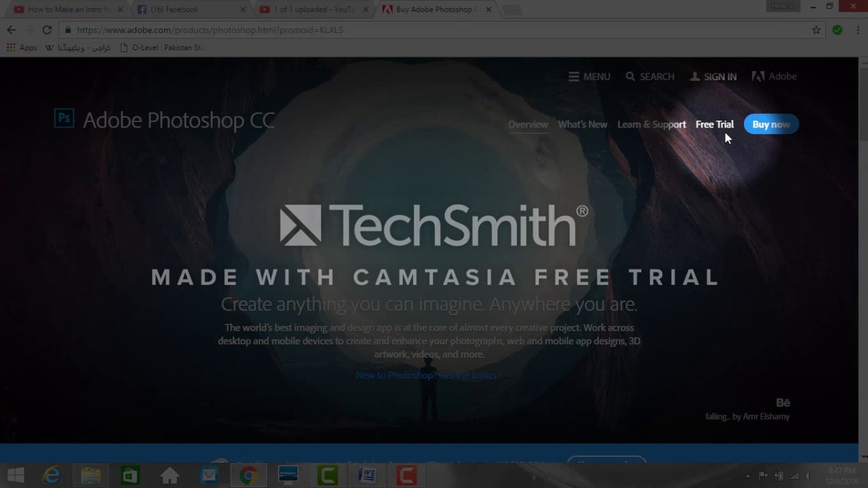868x488 pixels.
Task: Click the Adobe logo in header
Action: (774, 77)
